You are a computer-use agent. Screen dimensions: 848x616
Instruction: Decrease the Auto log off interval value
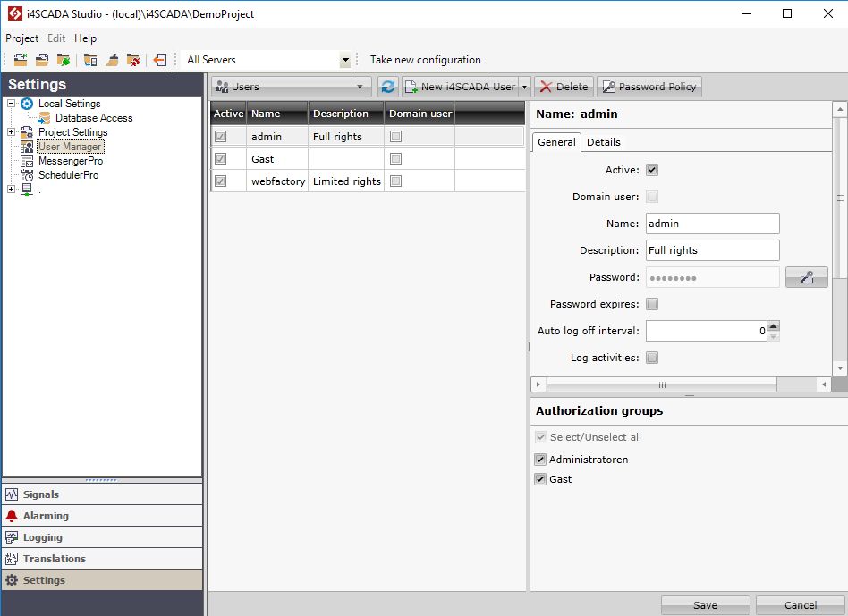tap(774, 336)
